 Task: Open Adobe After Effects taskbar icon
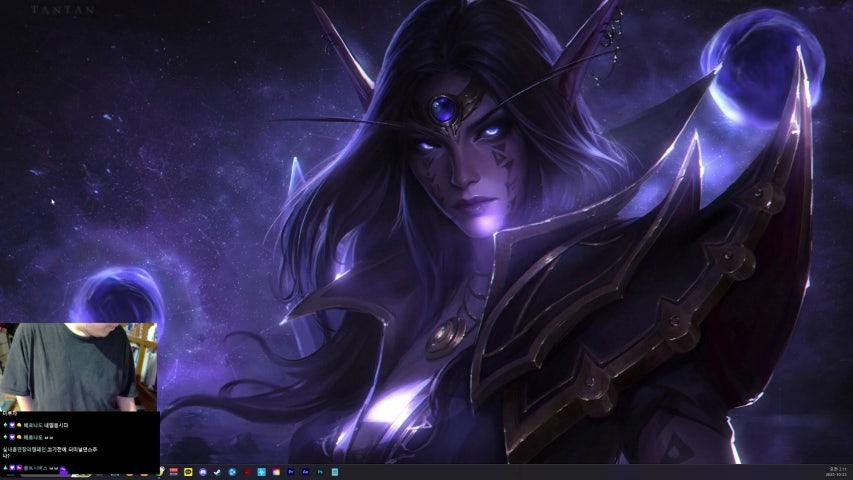[306, 472]
